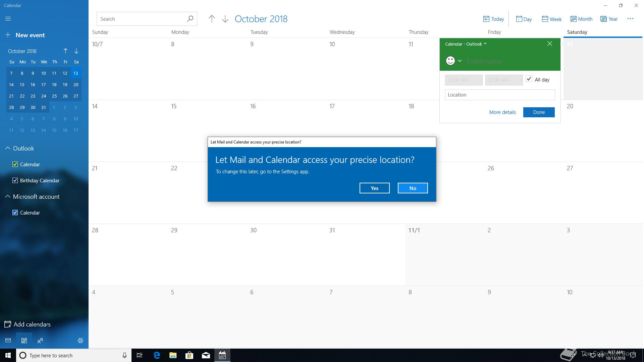Select October 30 cell in month grid
The height and width of the screenshot is (362, 644).
(286, 255)
